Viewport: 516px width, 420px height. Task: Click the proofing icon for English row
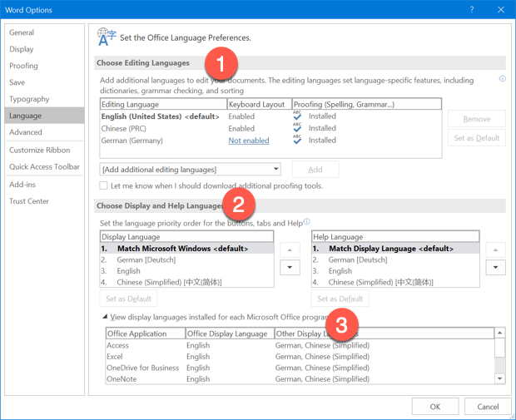coord(297,116)
